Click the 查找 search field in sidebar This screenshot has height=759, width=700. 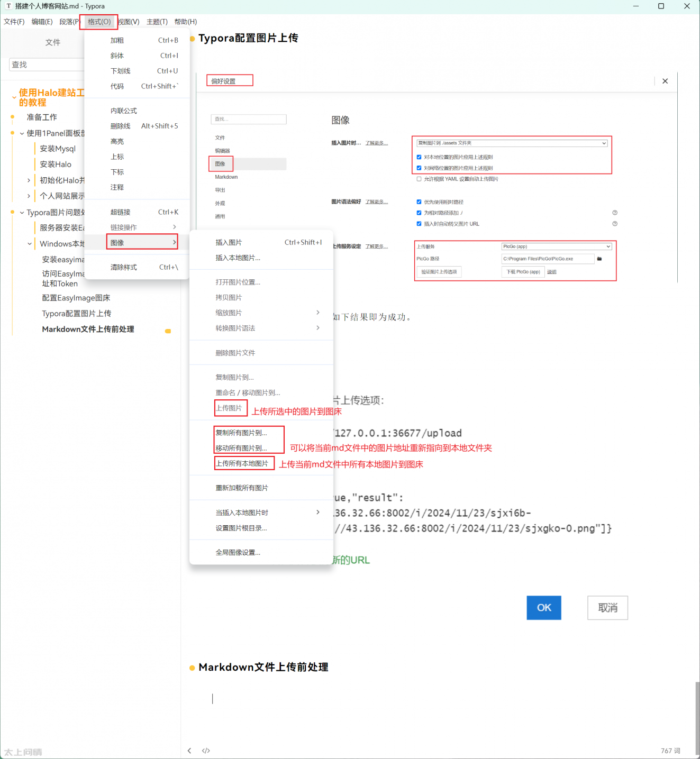[47, 65]
